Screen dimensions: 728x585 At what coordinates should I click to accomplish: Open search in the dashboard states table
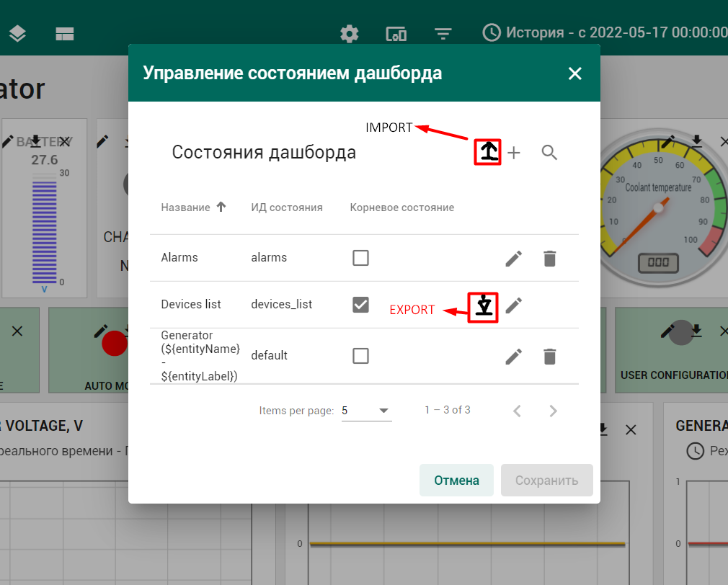549,152
